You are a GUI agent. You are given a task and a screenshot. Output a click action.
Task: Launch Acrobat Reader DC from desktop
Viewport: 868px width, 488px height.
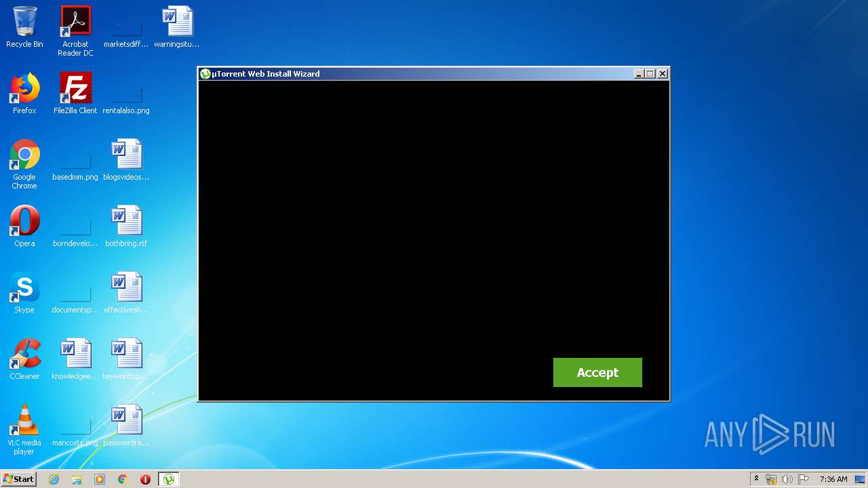coord(75,31)
